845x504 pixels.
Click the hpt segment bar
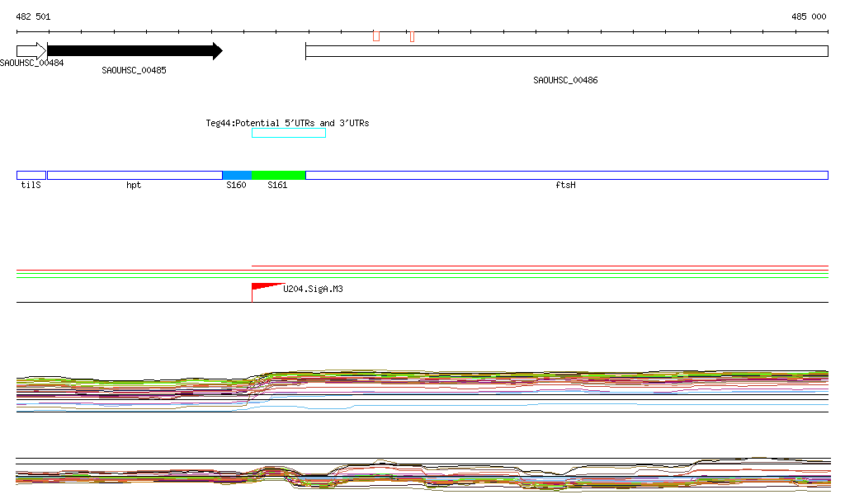pyautogui.click(x=134, y=175)
